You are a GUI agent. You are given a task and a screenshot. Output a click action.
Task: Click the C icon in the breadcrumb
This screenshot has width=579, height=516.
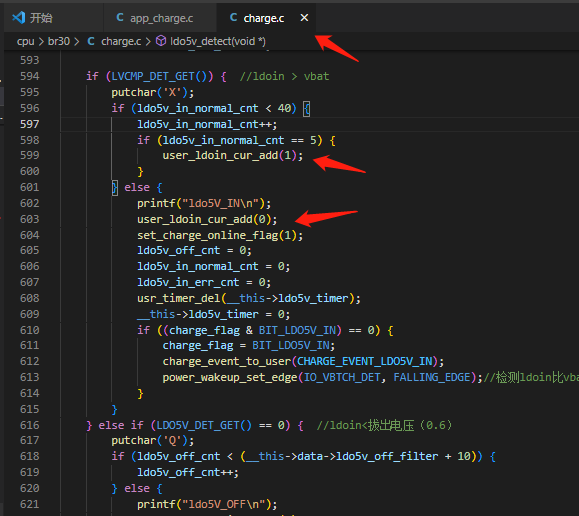pos(91,41)
